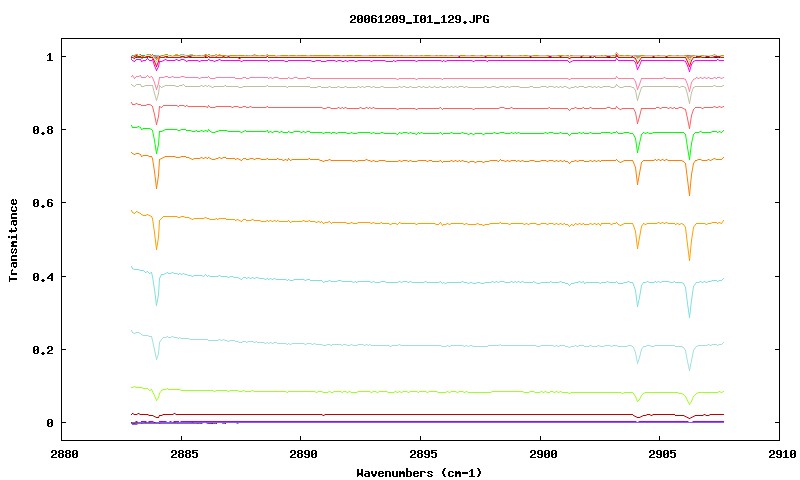800x480 pixels.
Task: Click the x-axis tick label 2910
Action: [782, 454]
